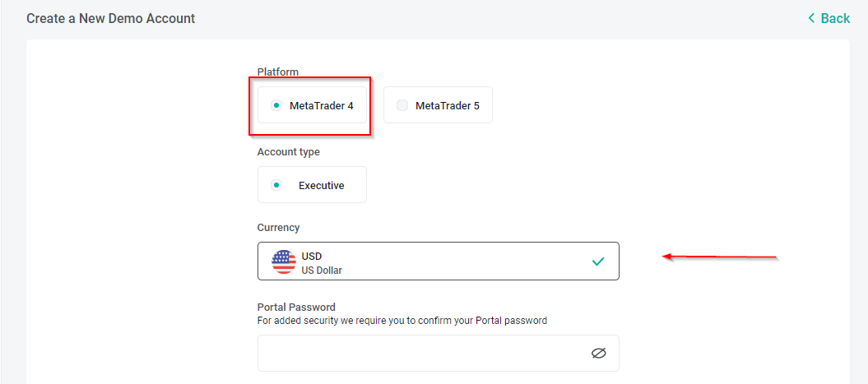
Task: Click the Executive account type label
Action: pos(322,185)
